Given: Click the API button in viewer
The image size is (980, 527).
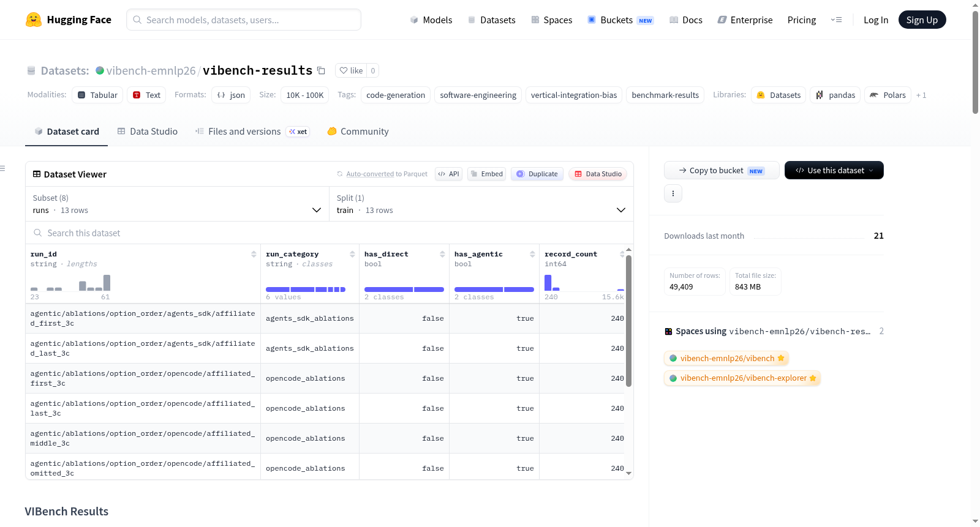Looking at the screenshot, I should tap(448, 174).
